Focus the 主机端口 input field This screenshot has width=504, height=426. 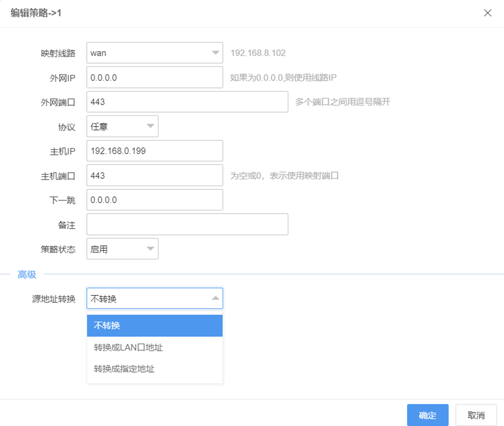pos(154,175)
